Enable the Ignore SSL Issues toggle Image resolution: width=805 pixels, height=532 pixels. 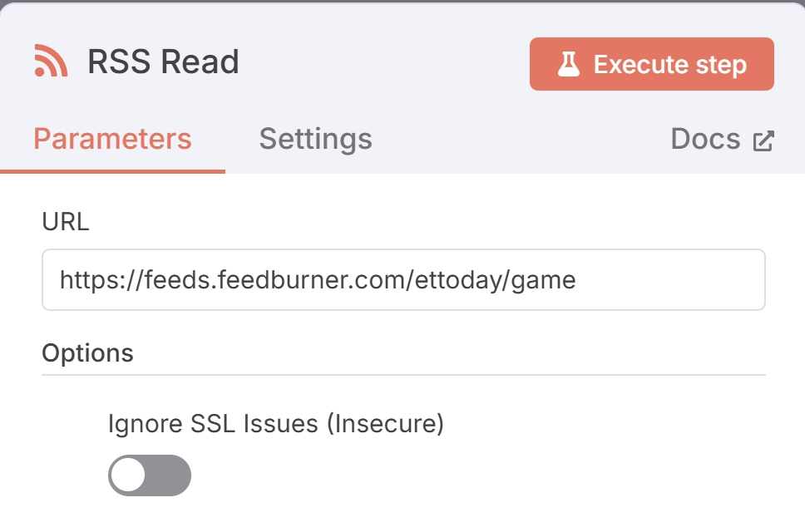click(x=150, y=475)
